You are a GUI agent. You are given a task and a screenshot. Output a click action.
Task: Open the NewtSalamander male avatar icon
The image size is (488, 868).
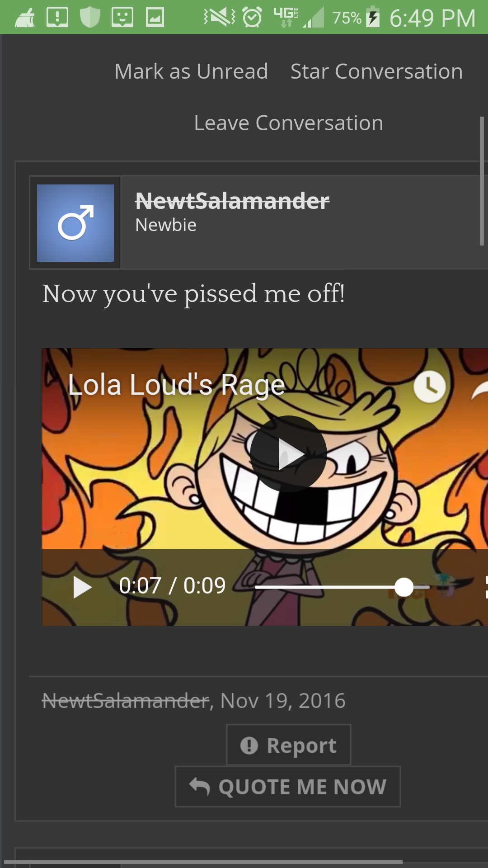coord(75,223)
